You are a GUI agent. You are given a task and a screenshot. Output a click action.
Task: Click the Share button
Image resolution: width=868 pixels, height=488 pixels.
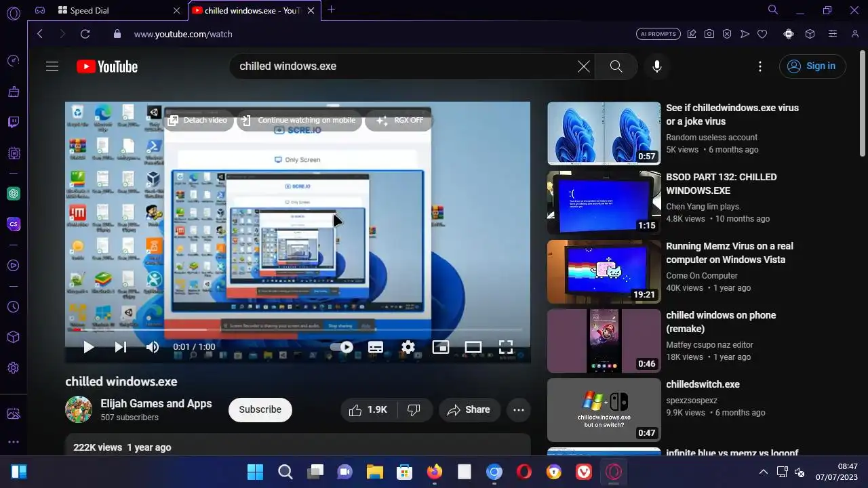point(469,409)
